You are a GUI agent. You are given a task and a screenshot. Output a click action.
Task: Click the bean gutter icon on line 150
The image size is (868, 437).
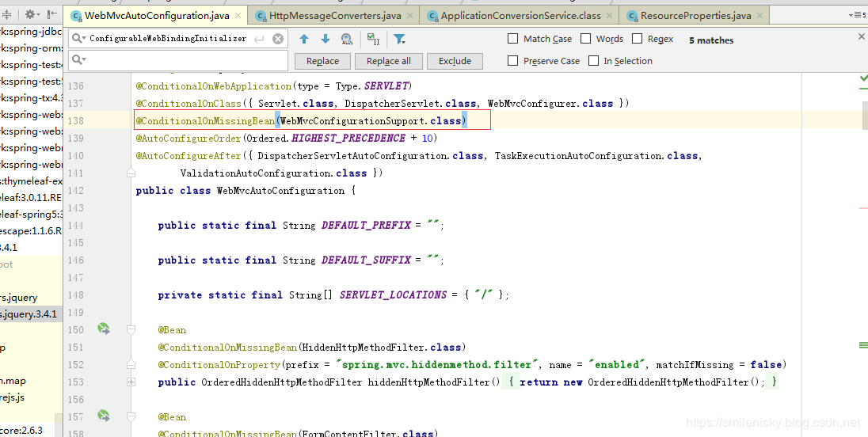tap(103, 329)
